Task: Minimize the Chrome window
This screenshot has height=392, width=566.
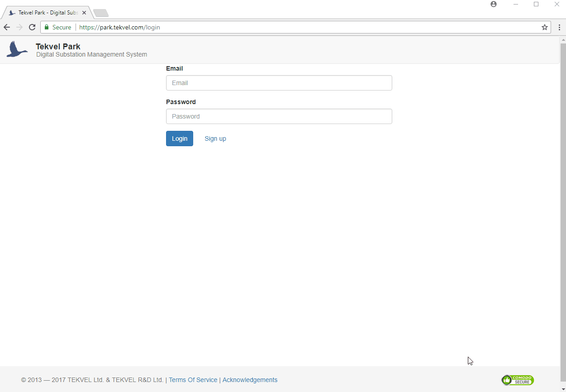Action: point(515,4)
